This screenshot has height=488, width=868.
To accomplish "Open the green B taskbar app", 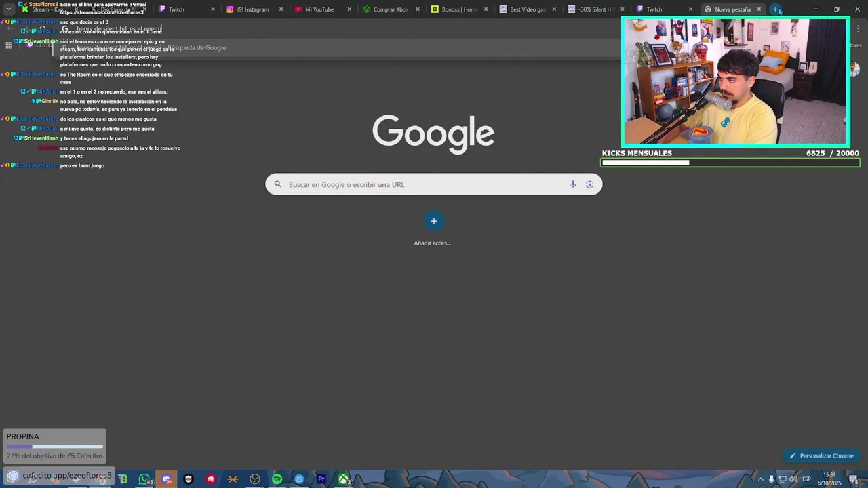I will 123,479.
